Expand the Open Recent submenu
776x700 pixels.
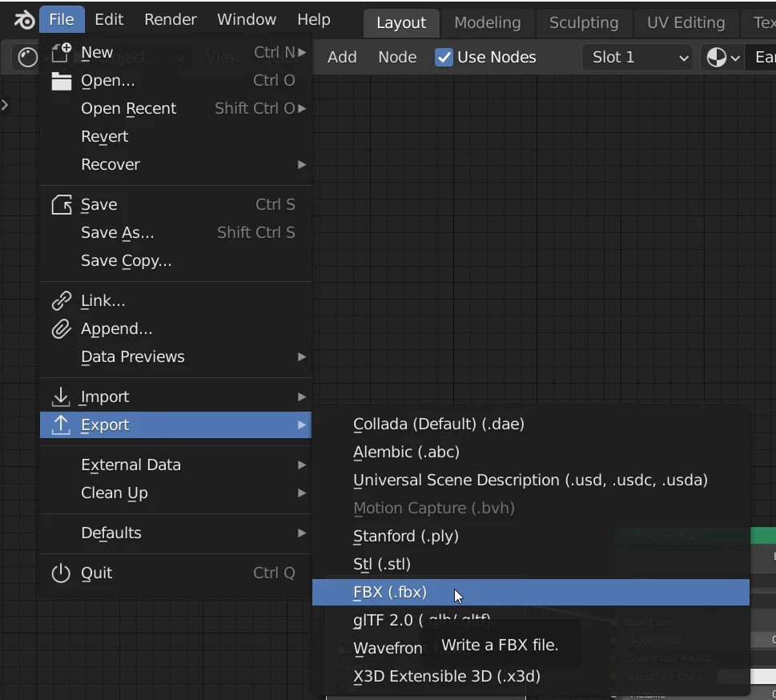click(302, 108)
